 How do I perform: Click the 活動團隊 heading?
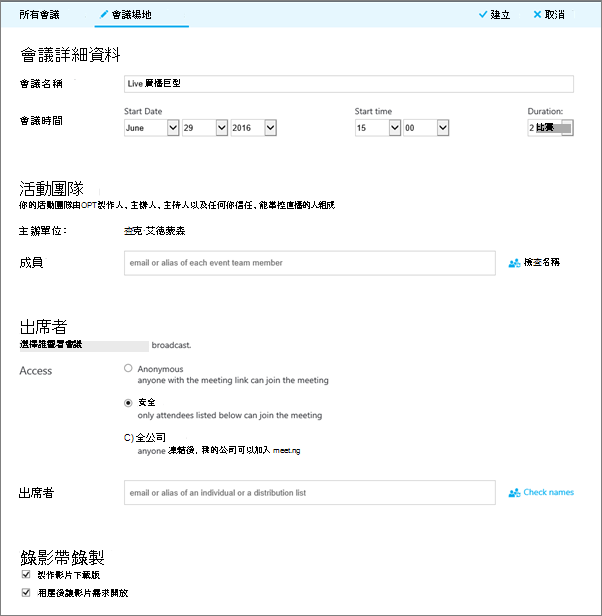(x=51, y=189)
